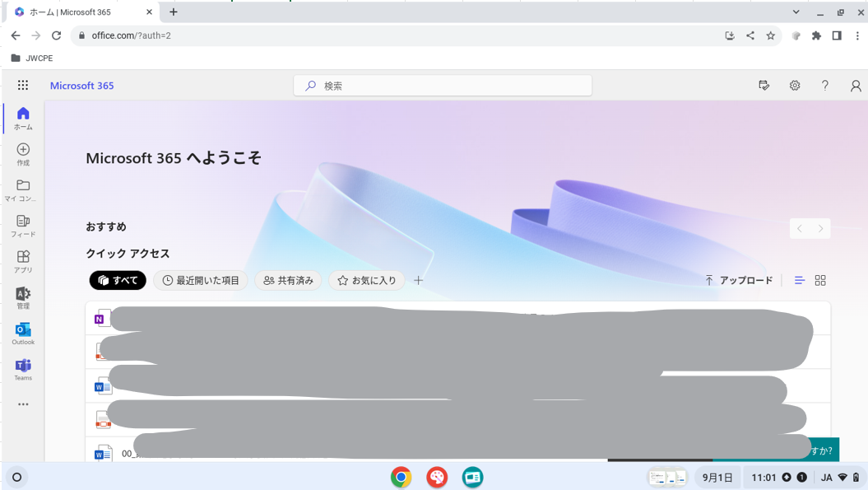This screenshot has height=490, width=868.
Task: Open Admin (管理) in the sidebar
Action: [23, 297]
